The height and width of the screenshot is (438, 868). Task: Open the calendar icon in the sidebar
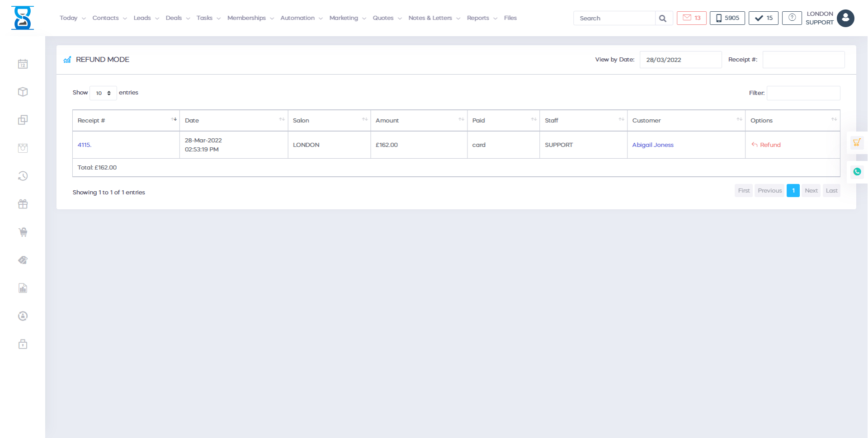click(23, 64)
